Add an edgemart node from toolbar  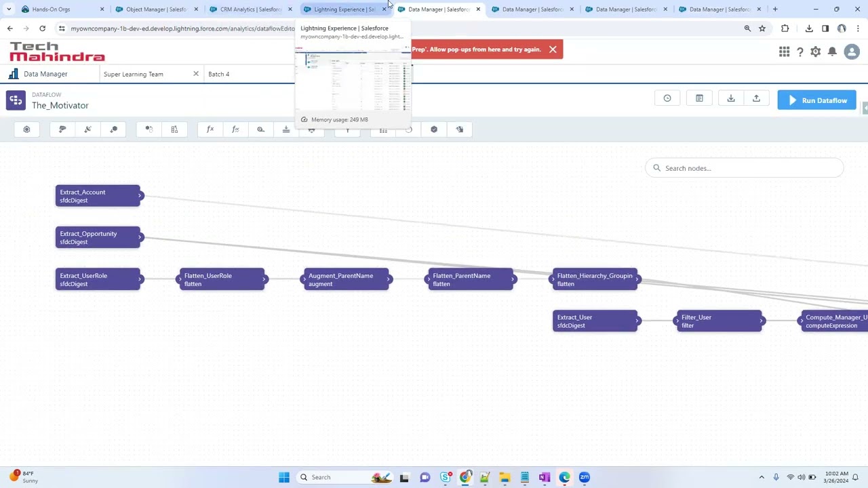113,129
